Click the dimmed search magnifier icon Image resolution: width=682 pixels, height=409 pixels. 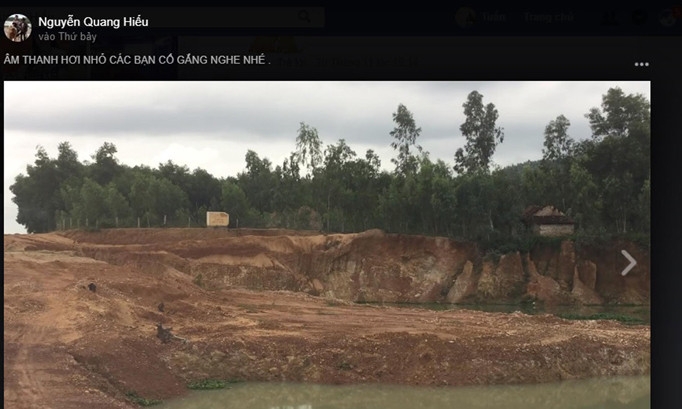305,17
